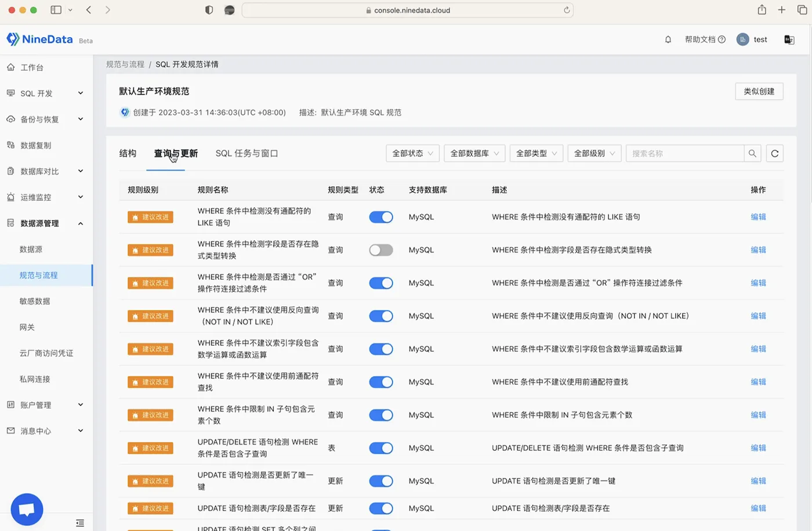Refresh the rules list icon
Screen dimensions: 812x531
coord(775,153)
